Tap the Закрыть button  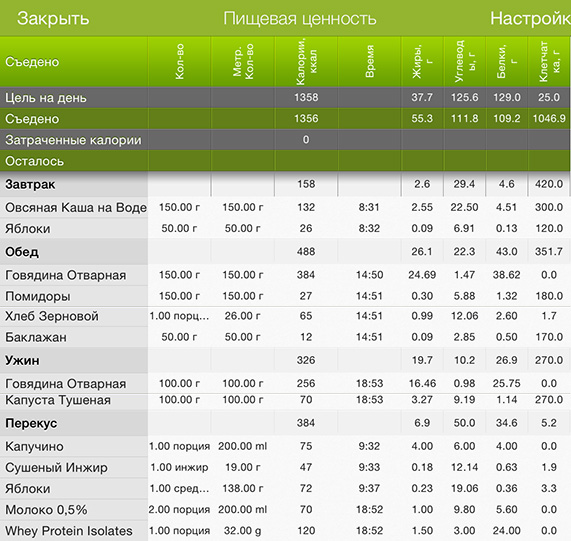pos(53,18)
